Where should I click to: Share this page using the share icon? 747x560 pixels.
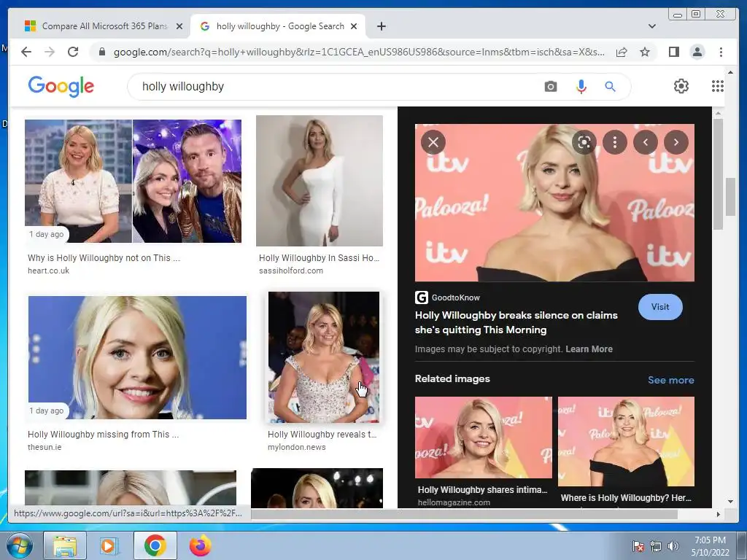click(622, 52)
